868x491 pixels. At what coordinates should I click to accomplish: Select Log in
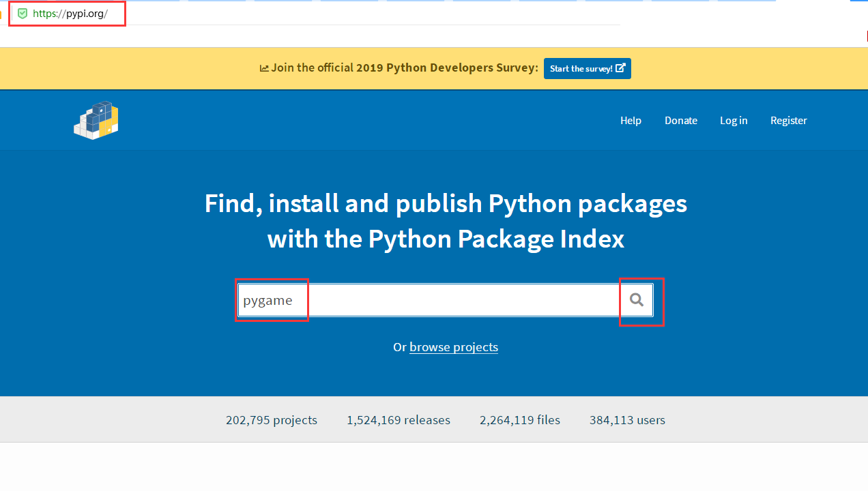pyautogui.click(x=734, y=120)
